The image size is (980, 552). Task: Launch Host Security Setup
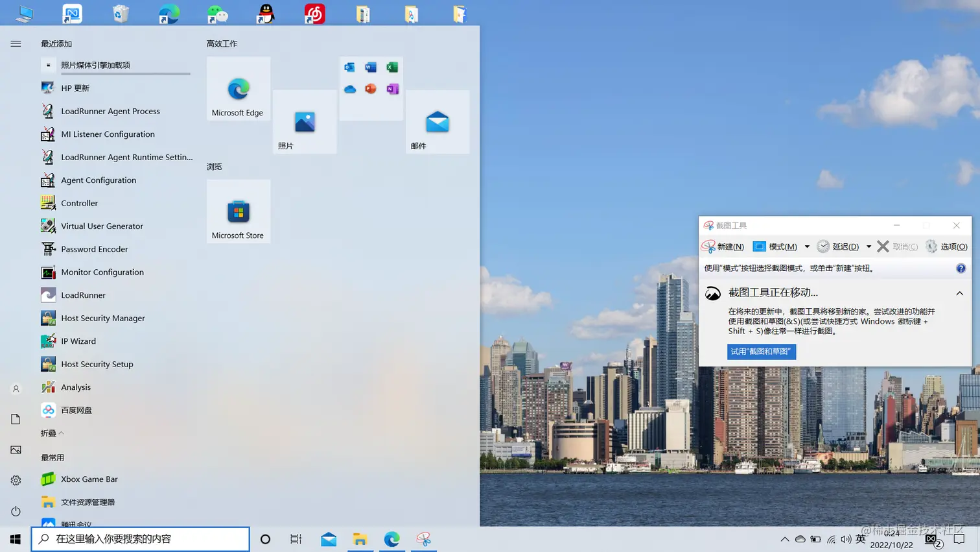115,365
